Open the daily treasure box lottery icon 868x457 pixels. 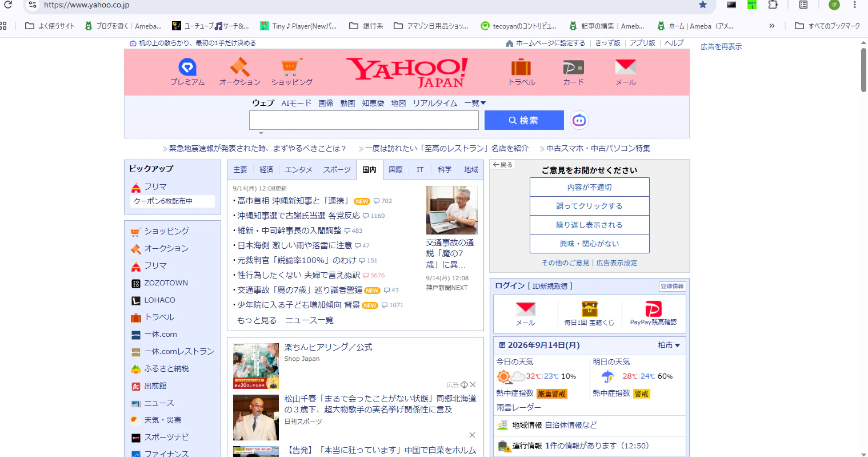tap(589, 313)
